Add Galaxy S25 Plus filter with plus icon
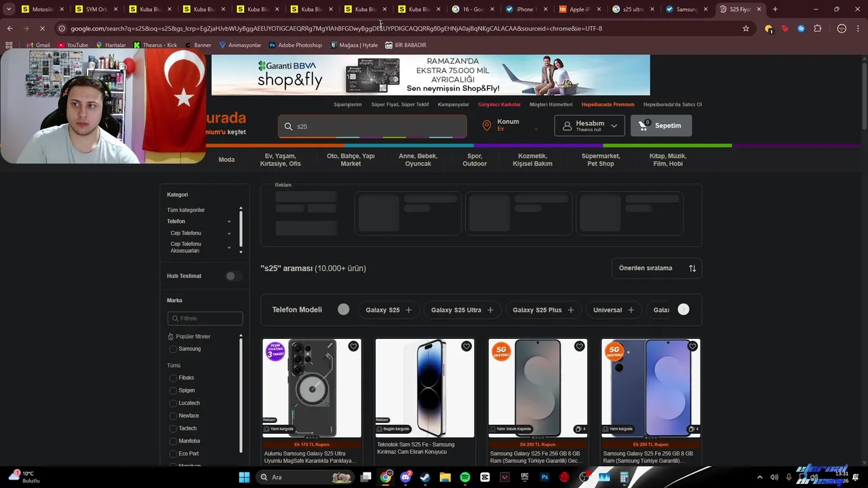The height and width of the screenshot is (488, 868). [x=571, y=310]
